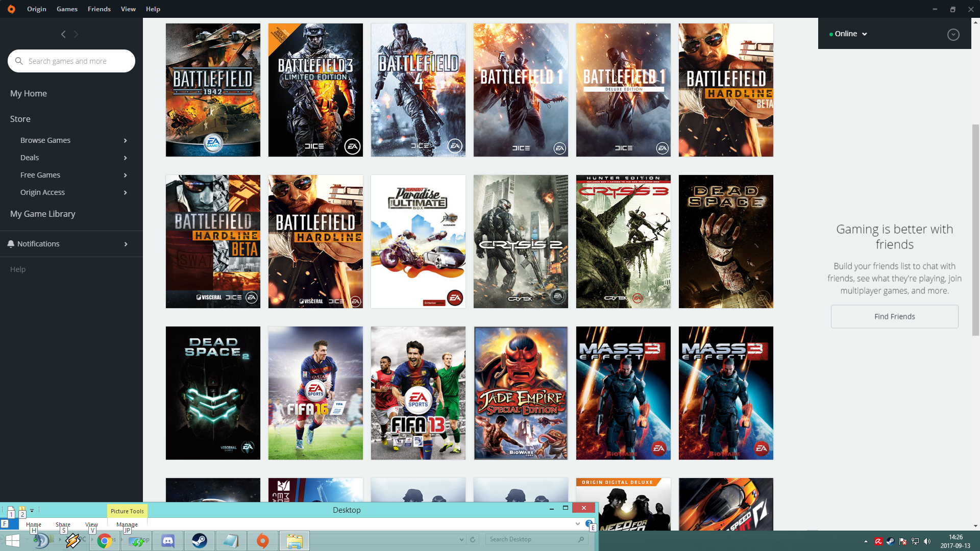Click the Origin library vertical scrollbar
The image size is (980, 551).
pos(975,230)
